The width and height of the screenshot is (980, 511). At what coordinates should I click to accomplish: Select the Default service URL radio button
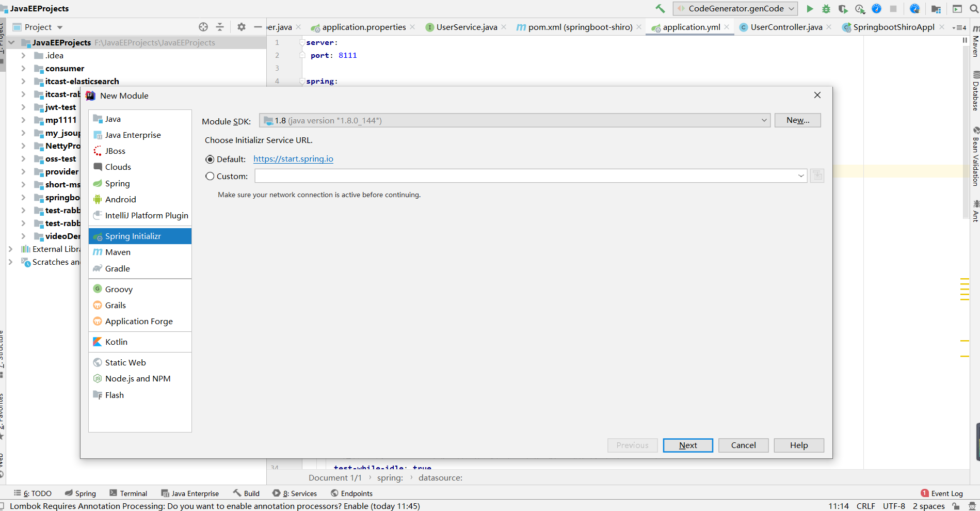(x=210, y=159)
